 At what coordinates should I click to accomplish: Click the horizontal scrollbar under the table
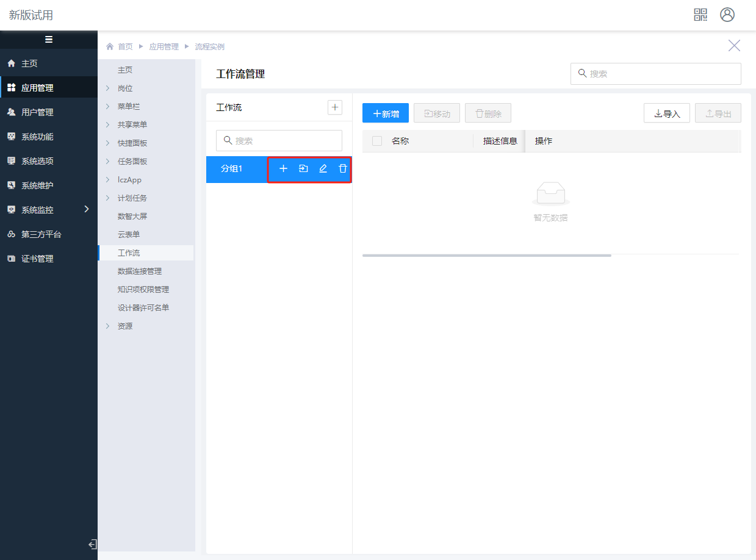486,256
